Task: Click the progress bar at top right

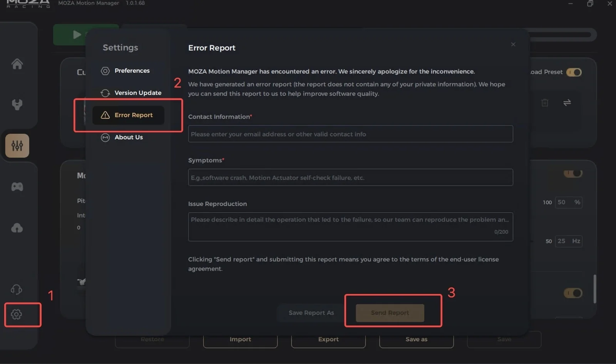Action: click(562, 35)
